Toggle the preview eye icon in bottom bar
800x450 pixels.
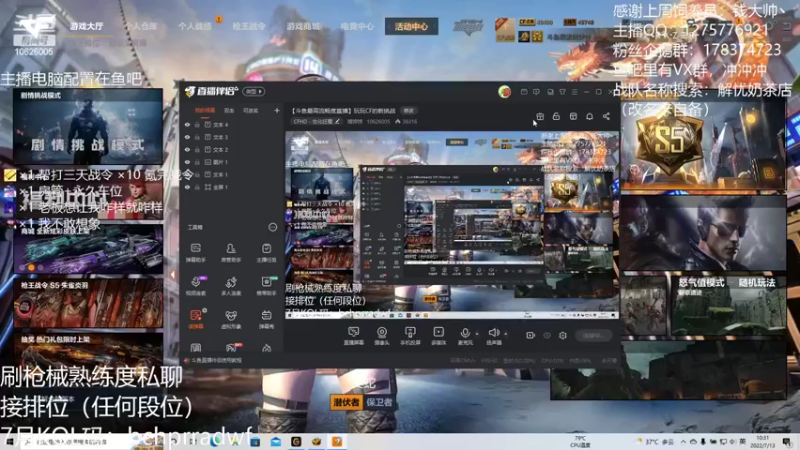click(546, 335)
